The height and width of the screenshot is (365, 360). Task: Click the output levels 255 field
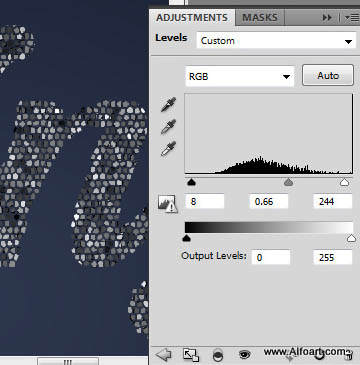click(333, 257)
